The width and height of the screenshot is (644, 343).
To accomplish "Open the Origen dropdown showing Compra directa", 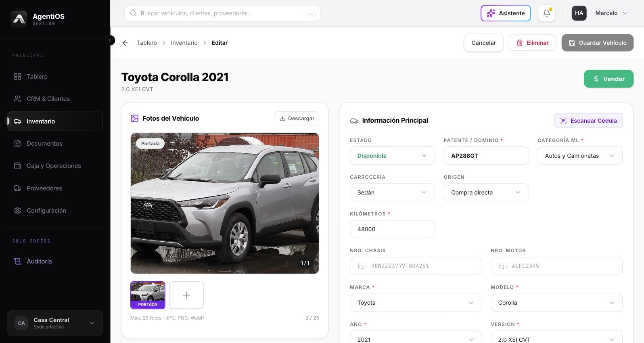I will tap(486, 192).
